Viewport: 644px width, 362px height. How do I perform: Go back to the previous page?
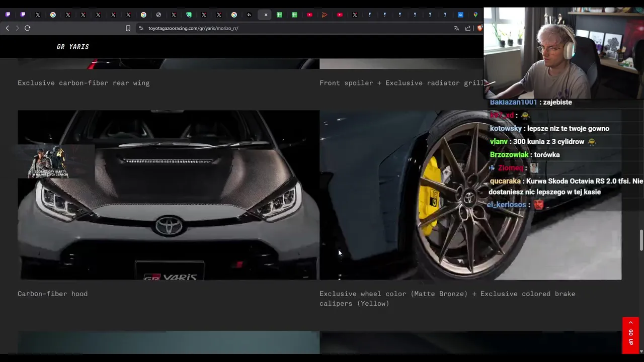pos(7,28)
